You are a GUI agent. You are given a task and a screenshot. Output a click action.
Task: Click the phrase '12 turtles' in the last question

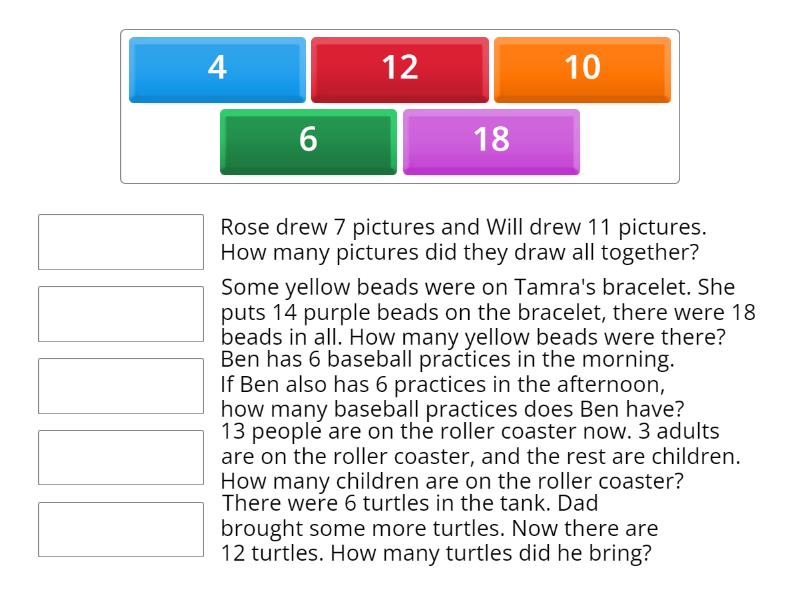point(265,551)
